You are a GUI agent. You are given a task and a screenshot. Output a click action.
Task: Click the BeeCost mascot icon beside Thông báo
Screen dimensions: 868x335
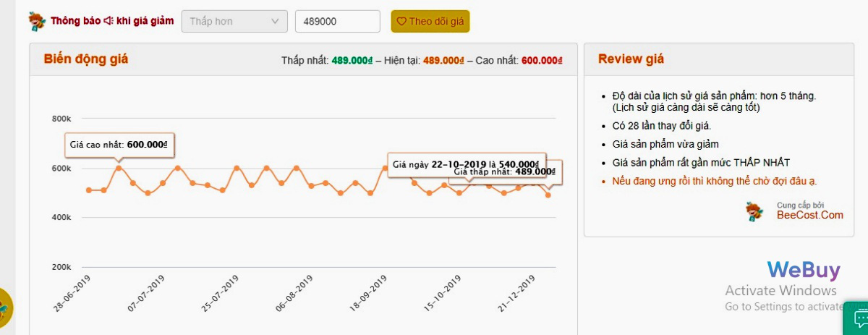click(37, 21)
